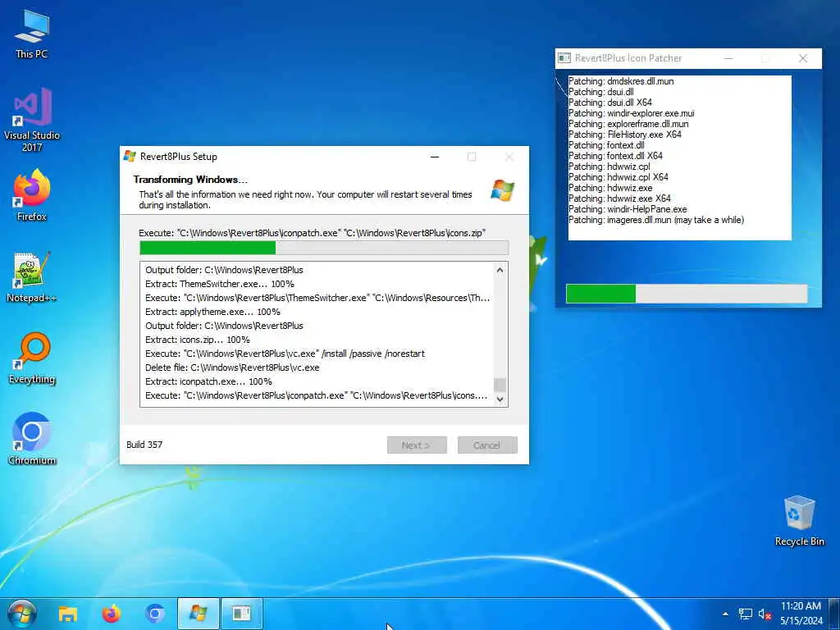Click 'Patching: FileHistory.exe X64' line
This screenshot has height=630, width=840.
coord(624,135)
